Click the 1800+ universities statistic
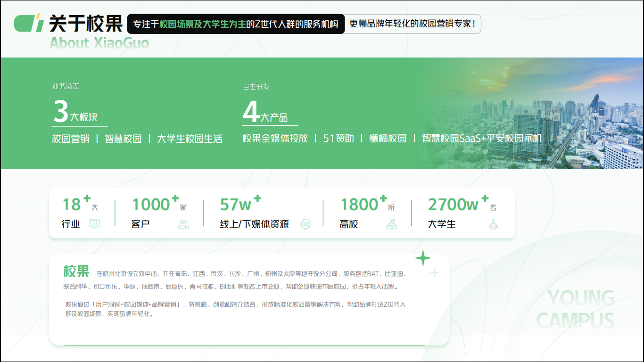The height and width of the screenshot is (362, 644). coord(368,203)
